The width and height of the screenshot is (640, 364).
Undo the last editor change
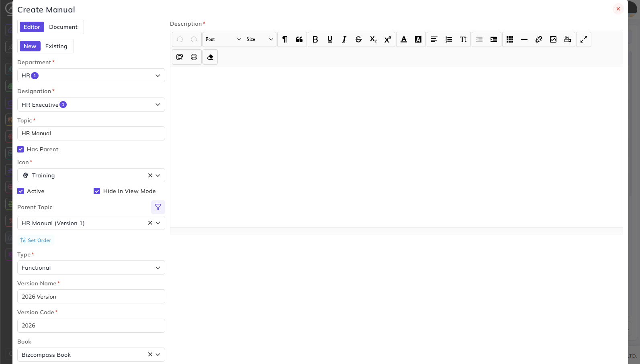tap(180, 39)
